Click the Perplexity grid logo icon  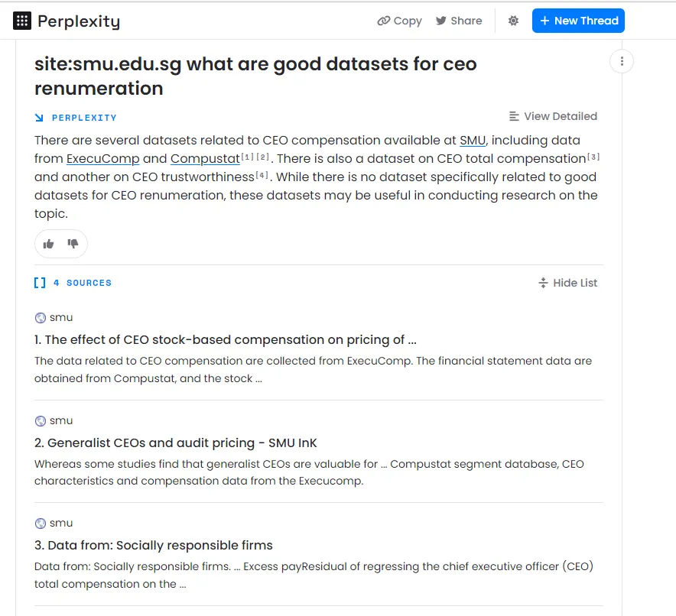point(22,21)
